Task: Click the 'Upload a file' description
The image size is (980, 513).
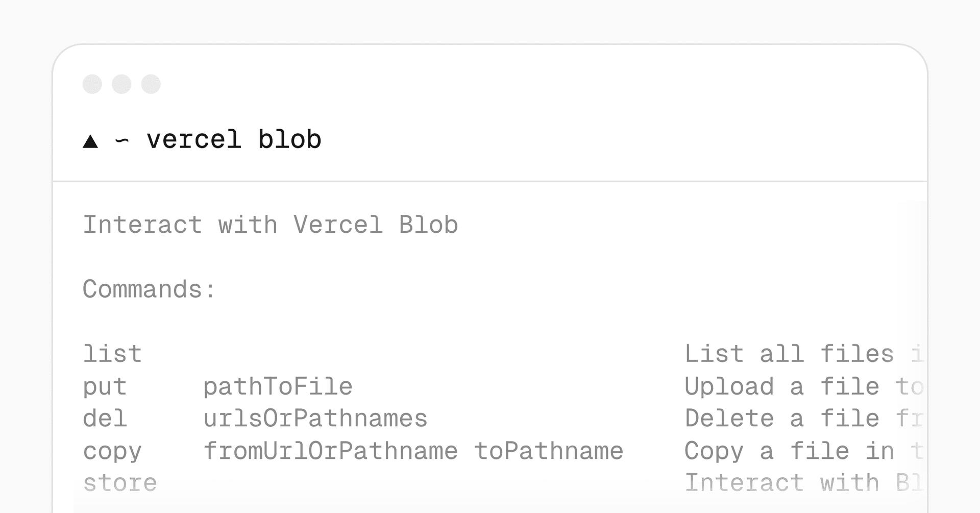Action: 782,387
